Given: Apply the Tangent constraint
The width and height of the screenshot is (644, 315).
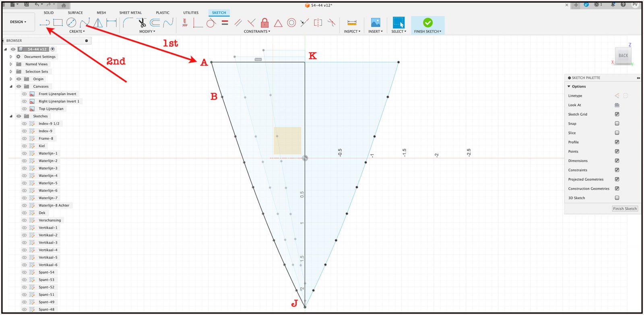Looking at the screenshot, I should pyautogui.click(x=211, y=23).
